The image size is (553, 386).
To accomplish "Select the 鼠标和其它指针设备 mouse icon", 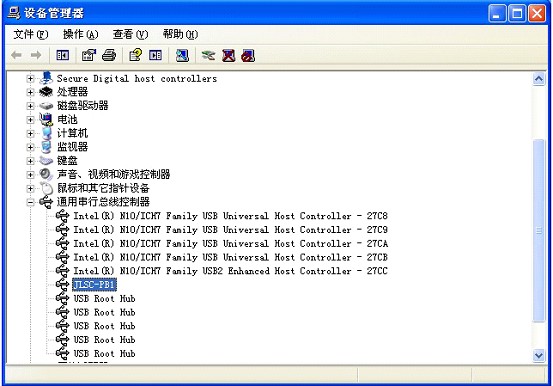I will pos(46,188).
